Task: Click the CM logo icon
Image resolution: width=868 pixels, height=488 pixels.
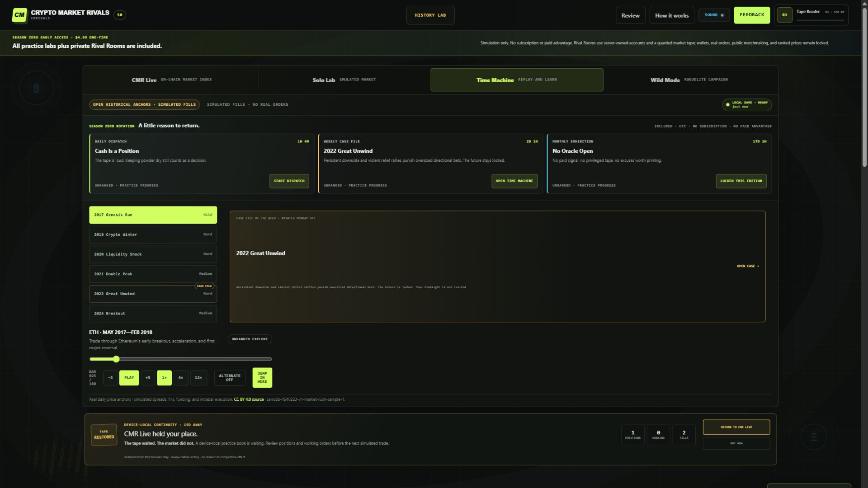Action: 19,15
